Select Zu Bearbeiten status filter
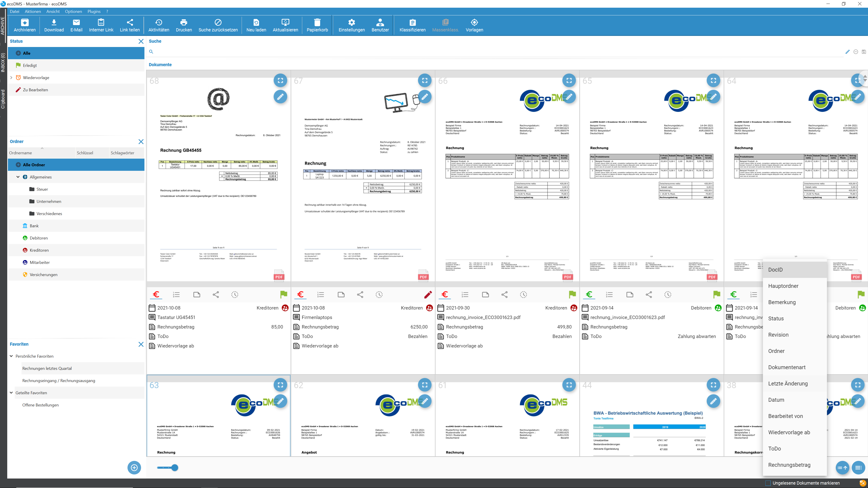Viewport: 868px width, 488px height. (x=76, y=90)
